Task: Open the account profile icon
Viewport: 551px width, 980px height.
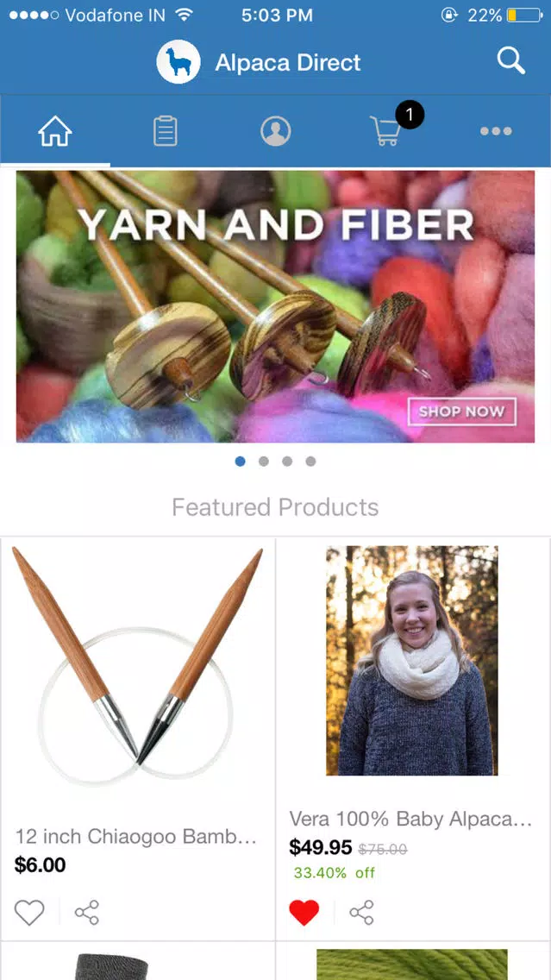Action: click(276, 131)
